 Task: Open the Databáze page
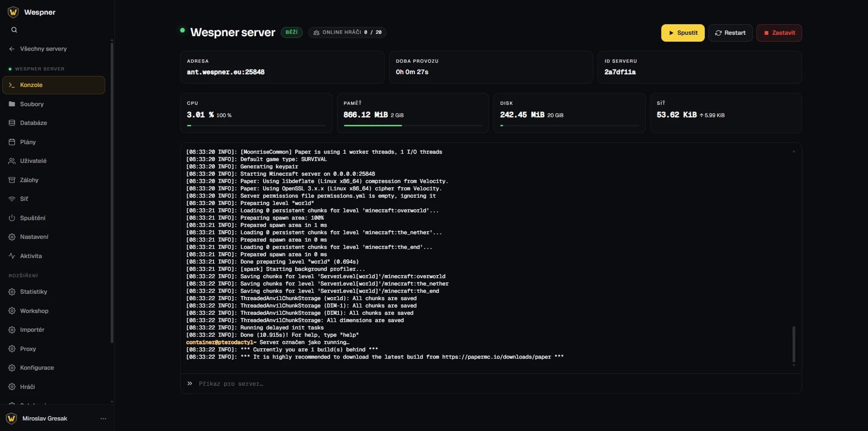(x=54, y=123)
